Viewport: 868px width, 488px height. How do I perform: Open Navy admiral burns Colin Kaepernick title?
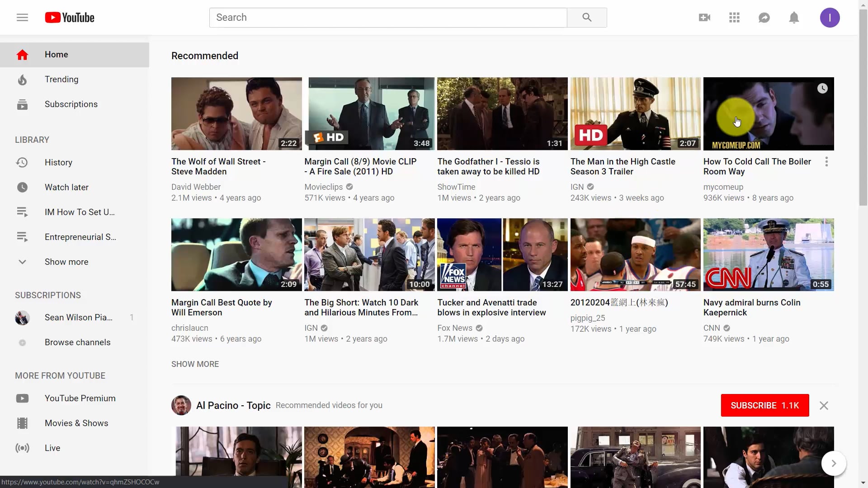[x=752, y=307]
